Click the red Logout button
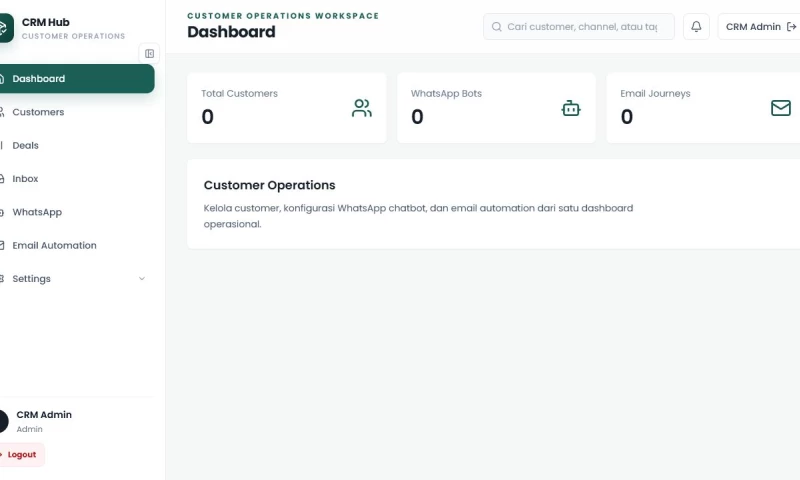The width and height of the screenshot is (800, 480). pyautogui.click(x=21, y=454)
